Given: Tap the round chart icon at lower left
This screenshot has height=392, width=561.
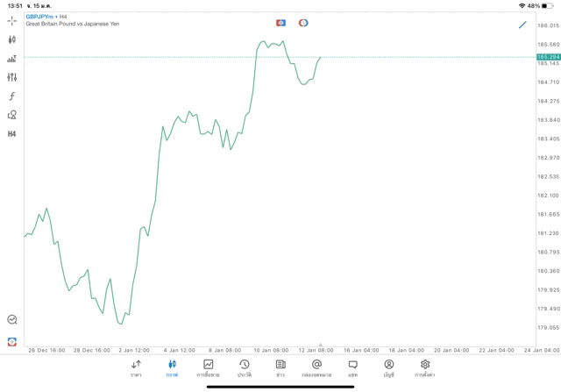Looking at the screenshot, I should pos(12,320).
